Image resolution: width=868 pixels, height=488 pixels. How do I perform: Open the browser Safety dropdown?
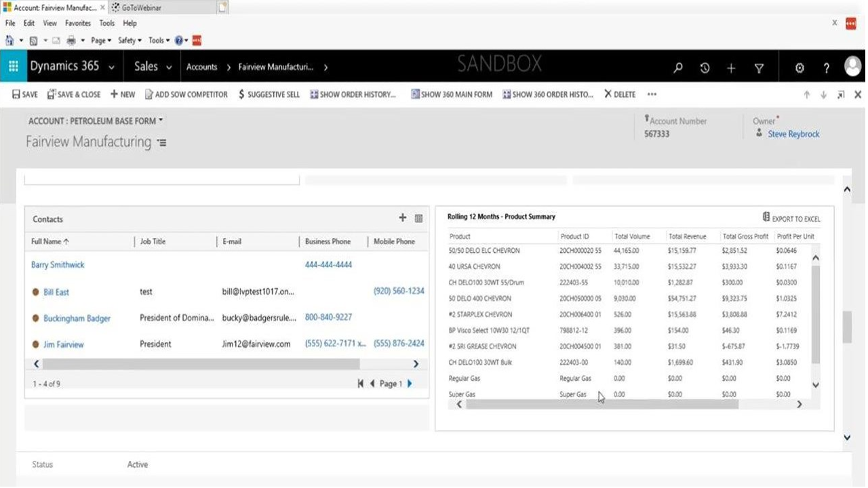(130, 41)
